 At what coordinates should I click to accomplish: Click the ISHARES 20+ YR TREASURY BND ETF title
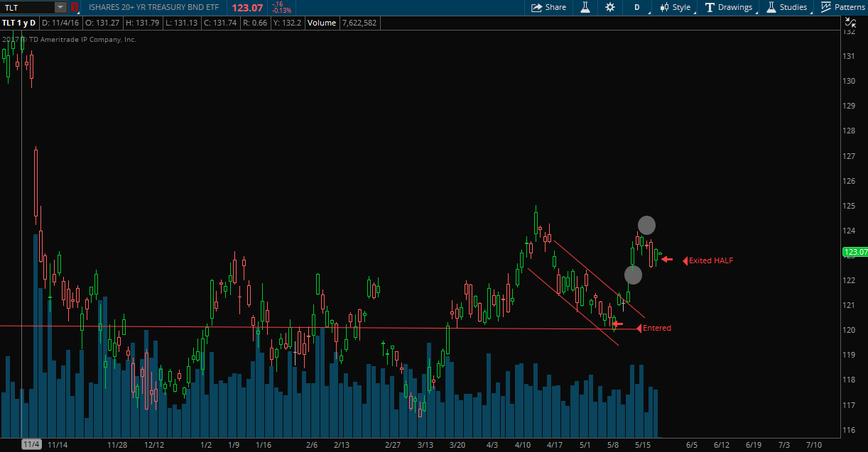coord(153,7)
